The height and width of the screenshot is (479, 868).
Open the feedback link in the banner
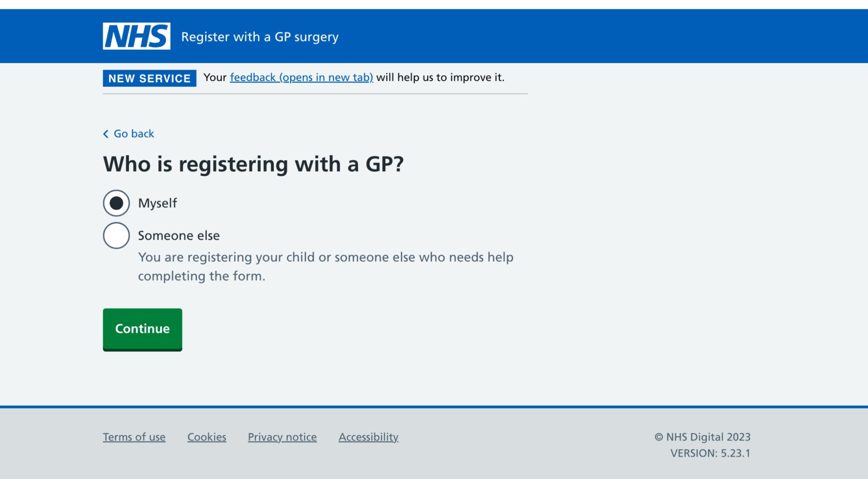click(x=301, y=78)
